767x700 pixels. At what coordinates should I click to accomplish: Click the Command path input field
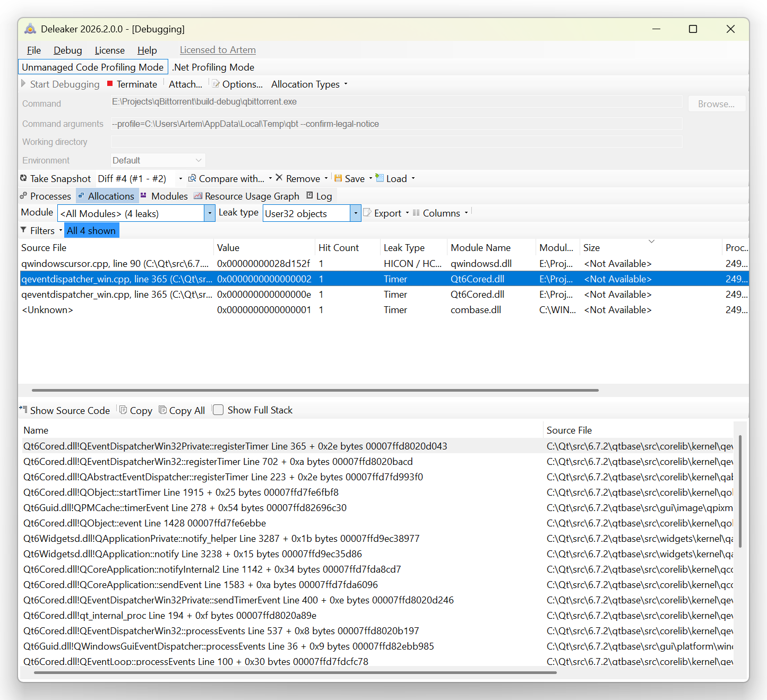pyautogui.click(x=397, y=101)
